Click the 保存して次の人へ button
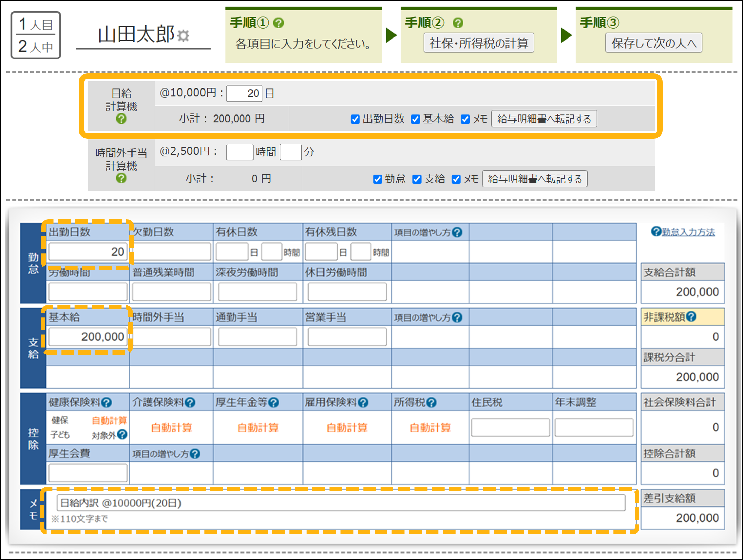 (x=653, y=43)
